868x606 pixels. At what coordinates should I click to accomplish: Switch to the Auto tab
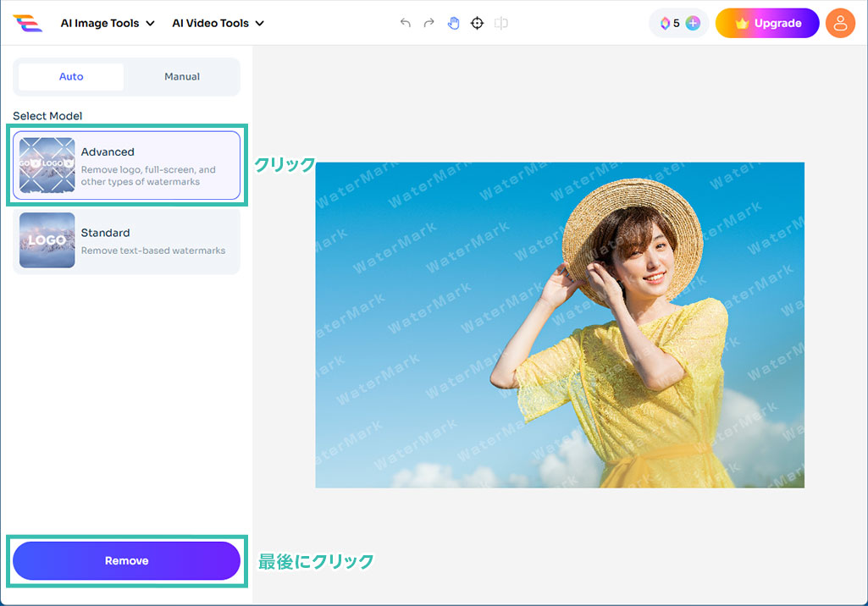pos(71,77)
